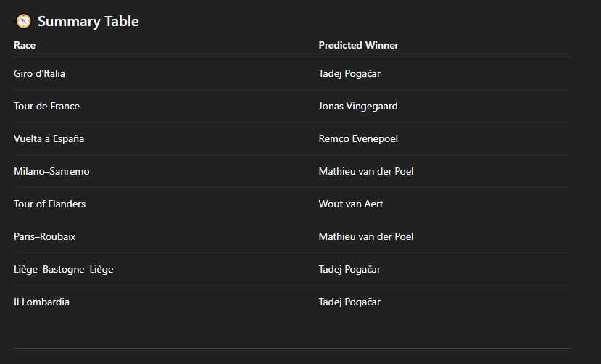The image size is (601, 364).
Task: Click the Il Lombardia race cell
Action: 41,302
